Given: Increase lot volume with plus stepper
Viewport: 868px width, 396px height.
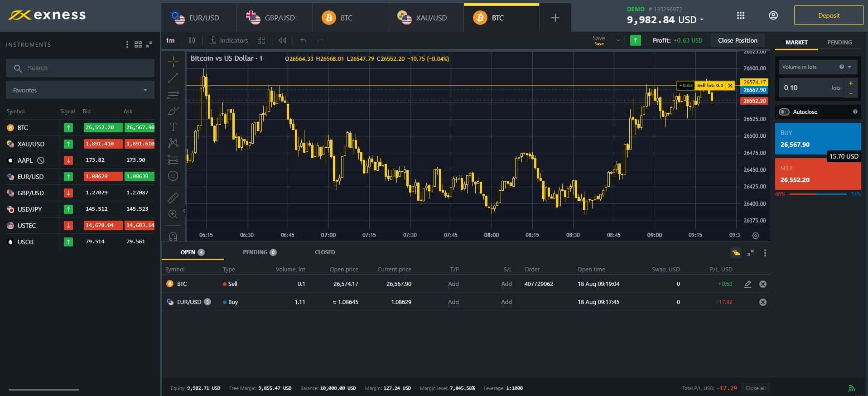Looking at the screenshot, I should click(851, 83).
